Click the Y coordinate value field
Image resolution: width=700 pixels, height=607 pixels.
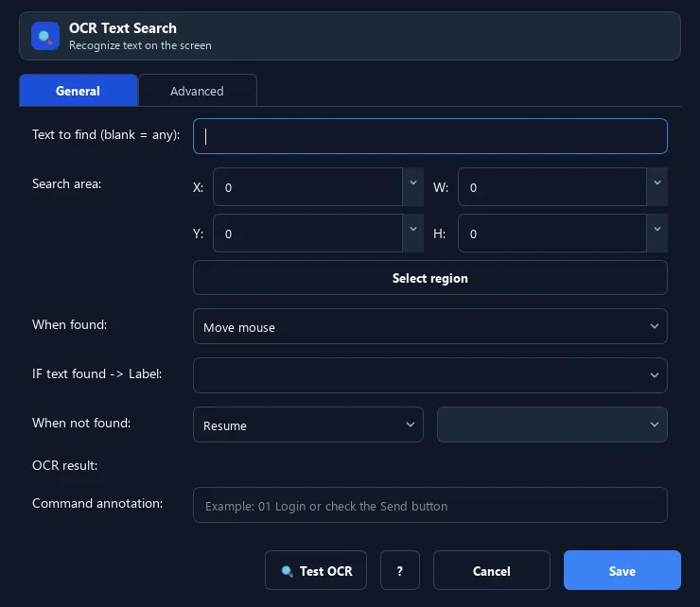click(307, 234)
